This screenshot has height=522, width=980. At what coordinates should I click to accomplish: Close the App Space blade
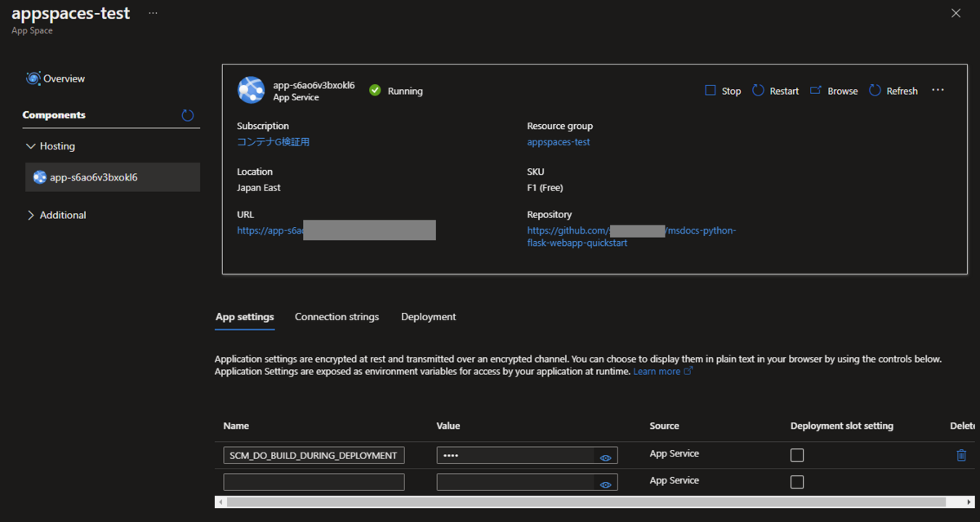(x=956, y=12)
